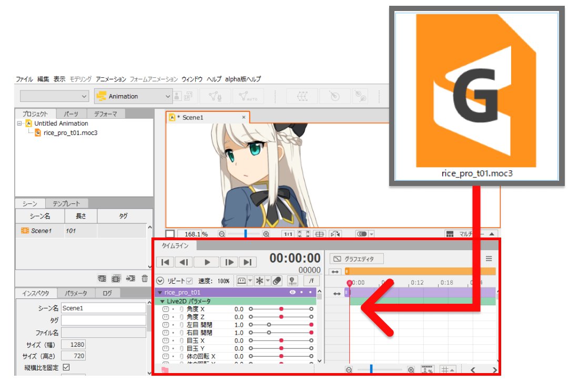Zoom out the canvas with the minus magnifier
569x392 pixels.
pos(222,234)
